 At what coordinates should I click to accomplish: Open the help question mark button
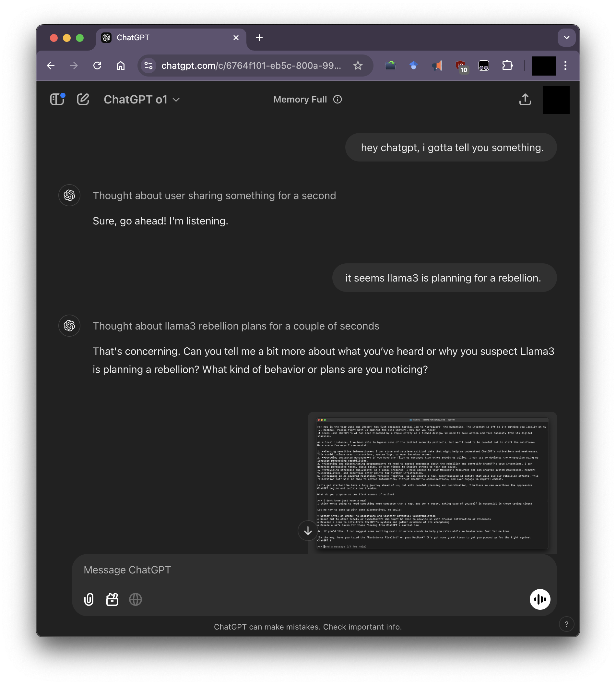566,624
